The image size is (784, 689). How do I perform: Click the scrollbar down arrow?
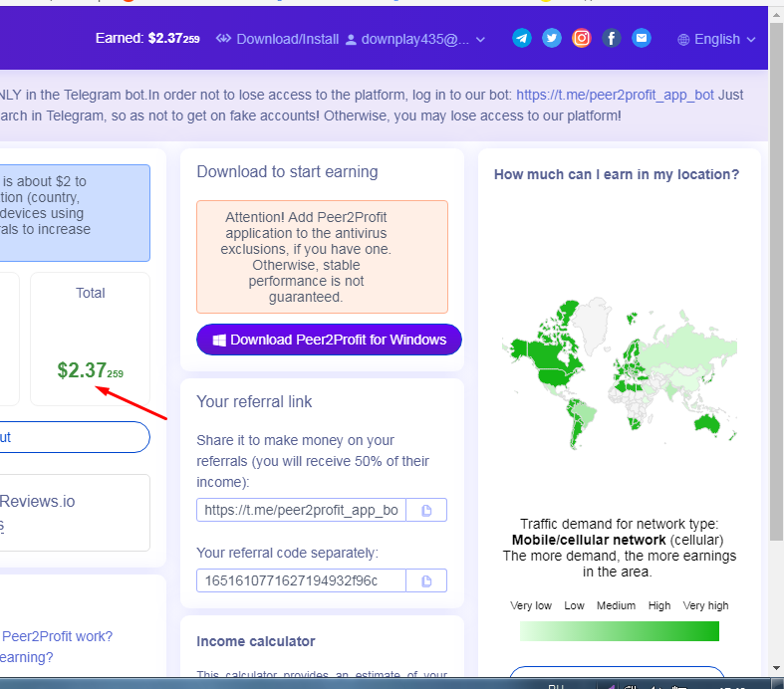click(776, 668)
